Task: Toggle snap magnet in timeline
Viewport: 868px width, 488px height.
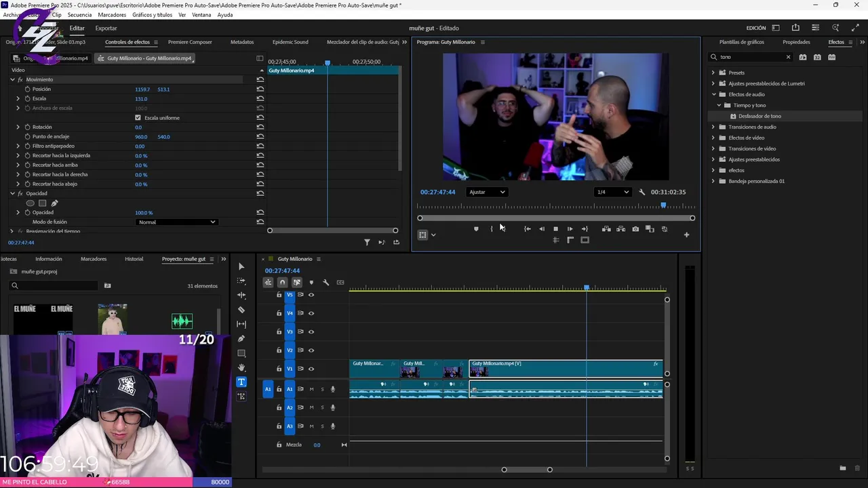Action: pyautogui.click(x=283, y=283)
